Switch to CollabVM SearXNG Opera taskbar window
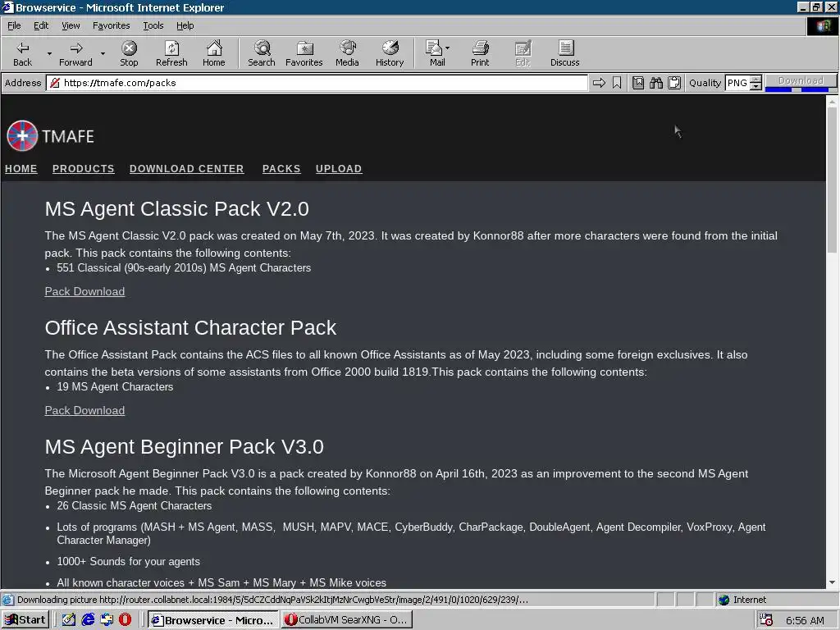The image size is (840, 630). click(x=347, y=620)
